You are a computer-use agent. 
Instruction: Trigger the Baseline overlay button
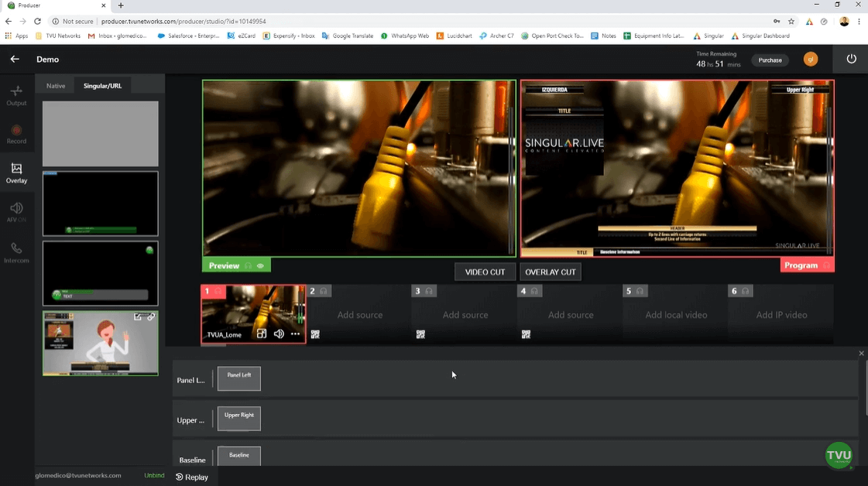point(239,456)
